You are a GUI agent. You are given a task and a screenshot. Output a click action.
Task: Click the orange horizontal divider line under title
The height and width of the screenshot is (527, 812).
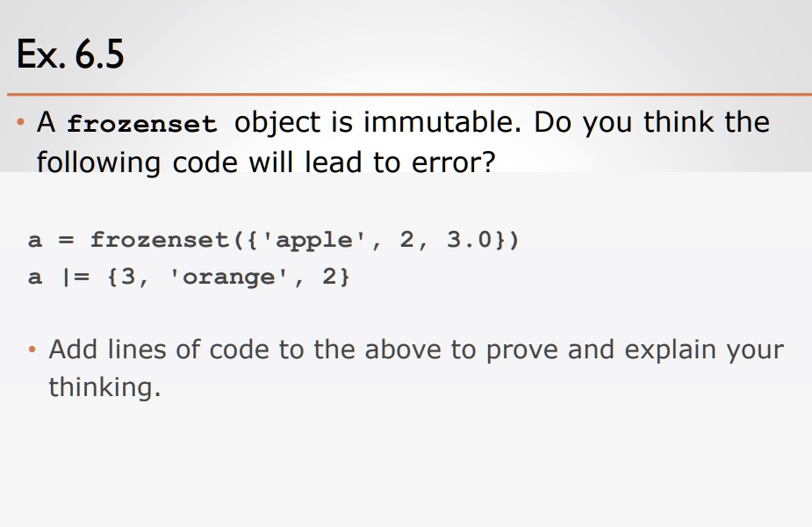click(409, 94)
